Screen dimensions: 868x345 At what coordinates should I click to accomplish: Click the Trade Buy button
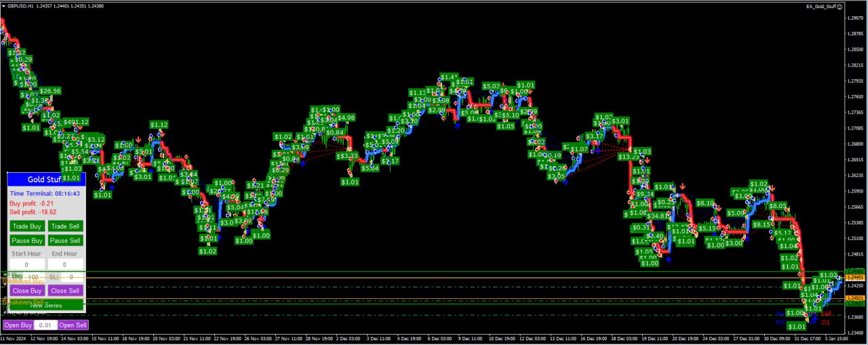tap(27, 226)
